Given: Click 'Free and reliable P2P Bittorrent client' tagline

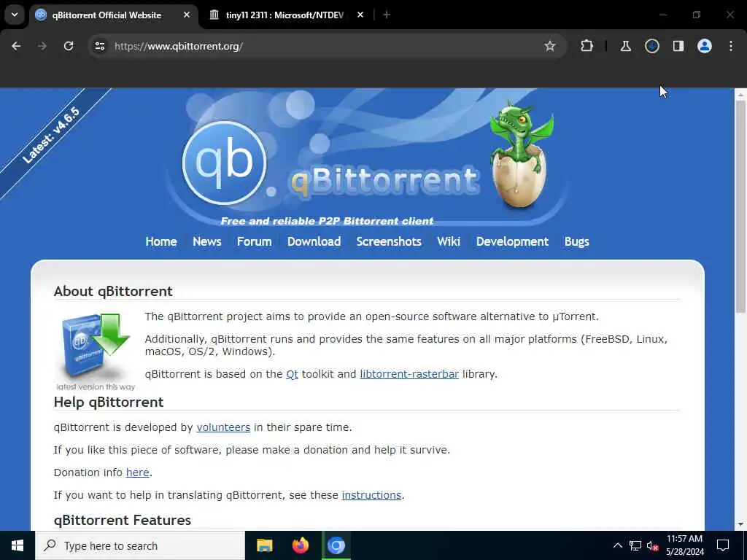Looking at the screenshot, I should point(327,222).
